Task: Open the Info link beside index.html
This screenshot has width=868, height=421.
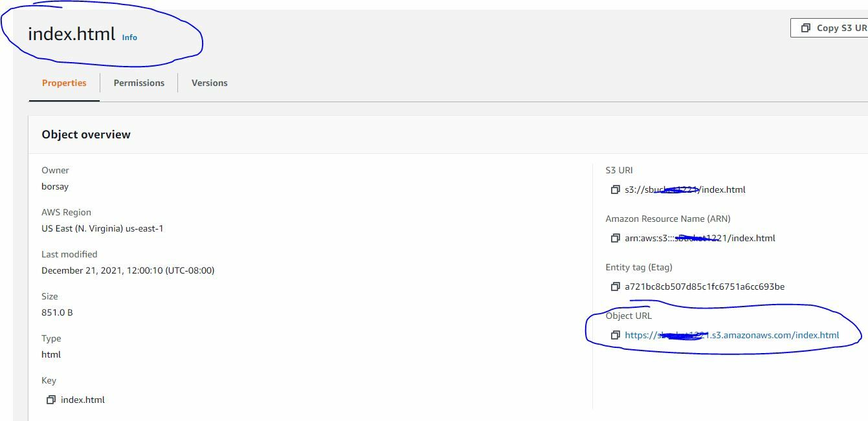Action: tap(129, 38)
